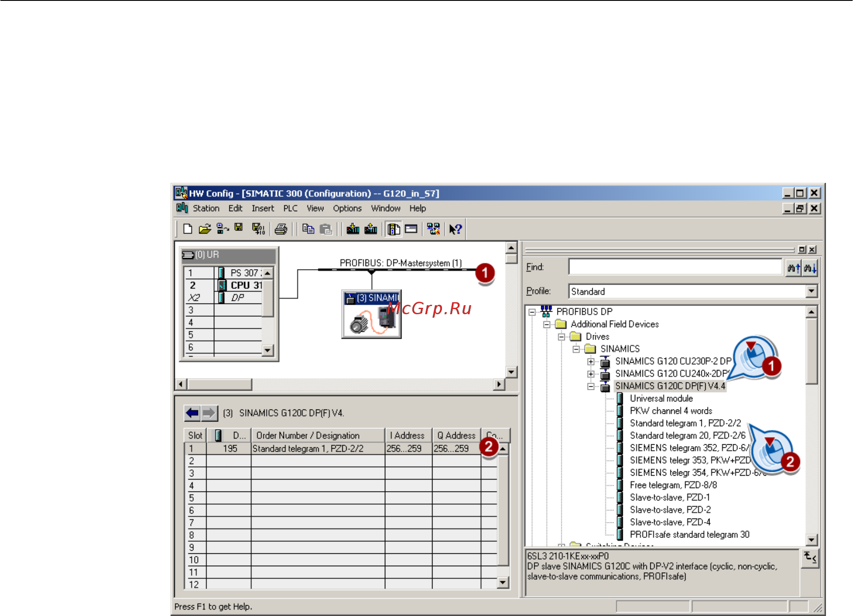This screenshot has height=616, width=853.
Task: Expand SINAMICS G120 CU230P-2 DP node
Action: (x=591, y=362)
